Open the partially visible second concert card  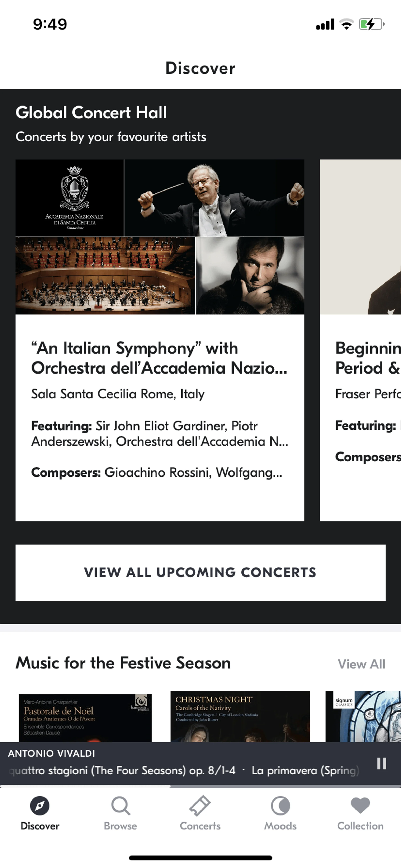click(x=360, y=340)
